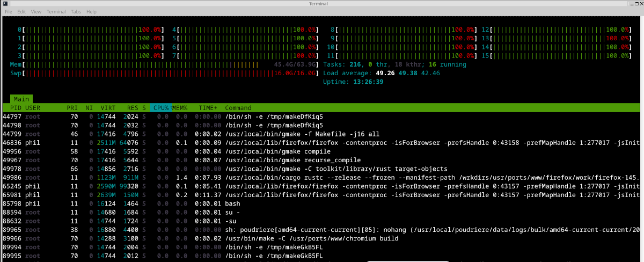The width and height of the screenshot is (644, 262).
Task: Sort by the TIME+ column header
Action: coord(208,108)
